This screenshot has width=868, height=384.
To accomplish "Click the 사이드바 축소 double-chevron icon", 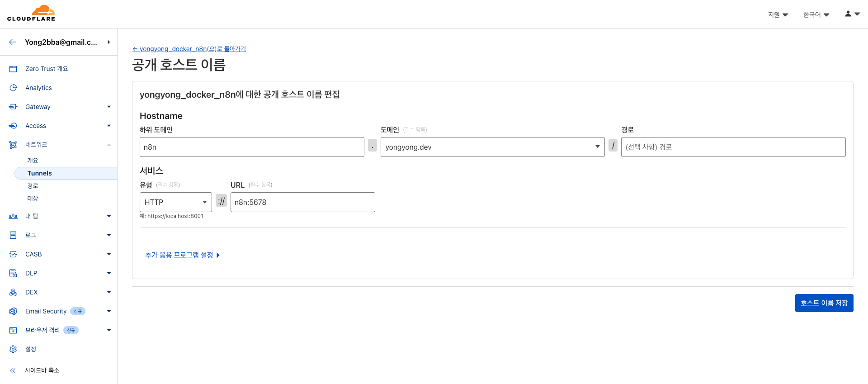I will (x=13, y=371).
